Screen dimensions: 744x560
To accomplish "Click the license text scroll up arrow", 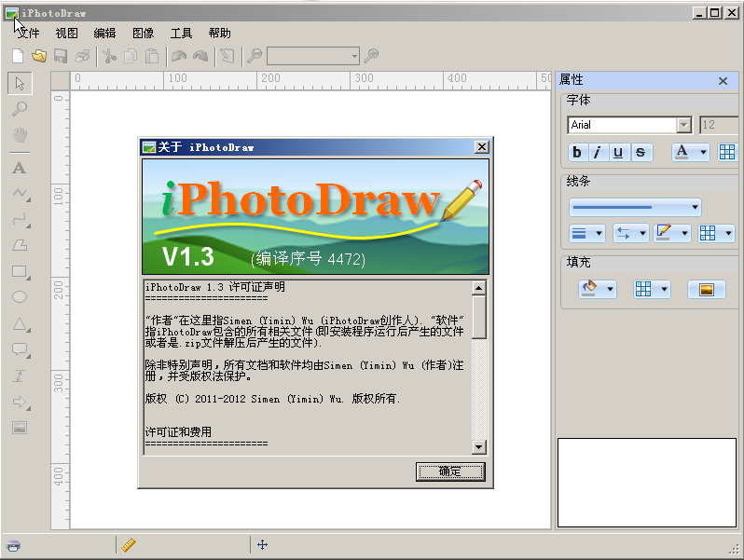I will click(479, 288).
